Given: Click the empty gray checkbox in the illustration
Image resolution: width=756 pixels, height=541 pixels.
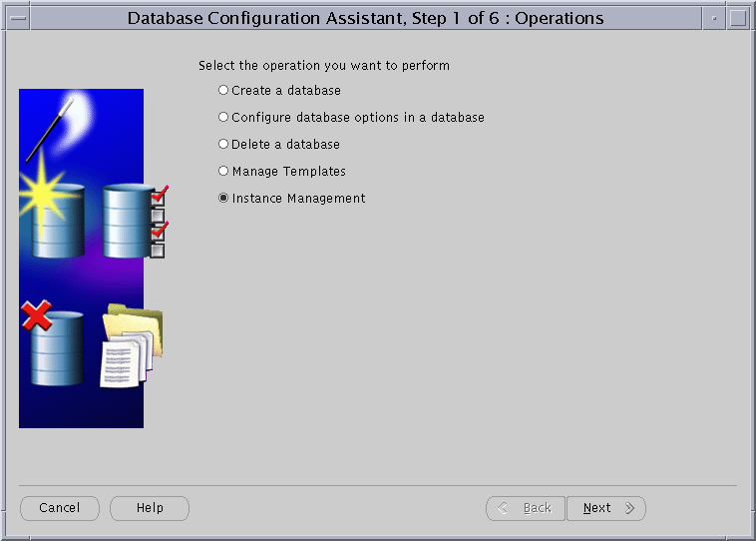Looking at the screenshot, I should [157, 215].
